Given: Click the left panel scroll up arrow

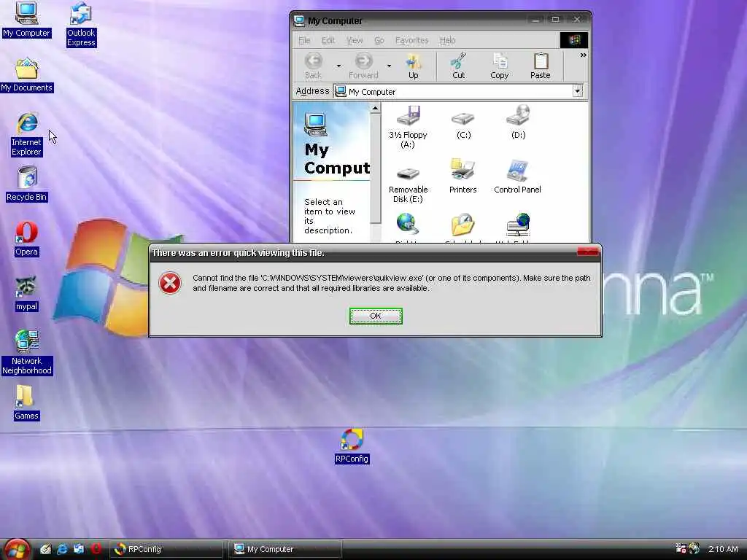Looking at the screenshot, I should 376,108.
